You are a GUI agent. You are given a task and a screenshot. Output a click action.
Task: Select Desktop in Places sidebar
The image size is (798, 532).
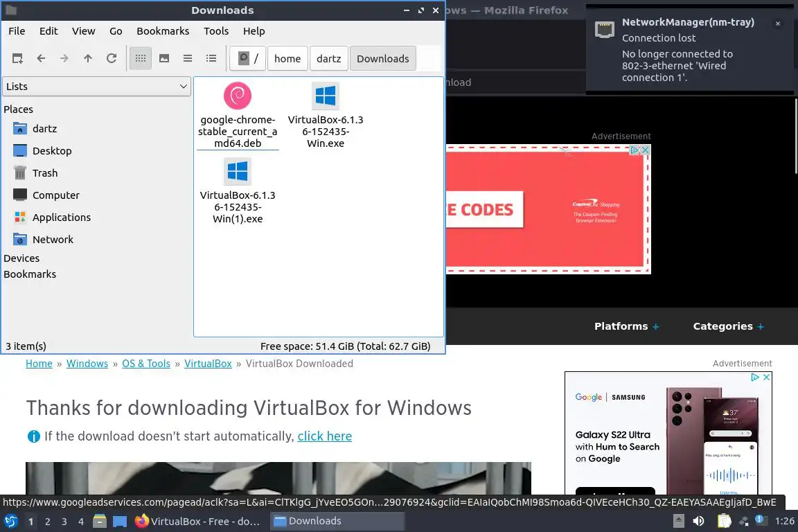[x=52, y=151]
